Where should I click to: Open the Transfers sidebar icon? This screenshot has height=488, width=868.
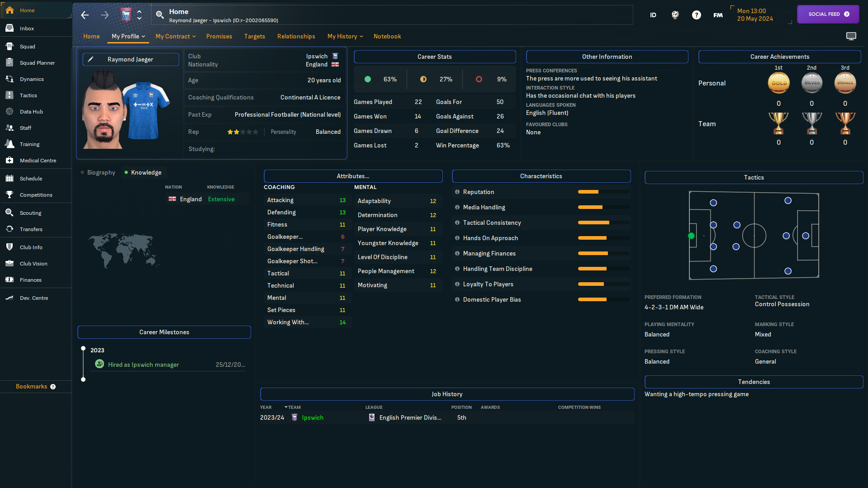9,229
